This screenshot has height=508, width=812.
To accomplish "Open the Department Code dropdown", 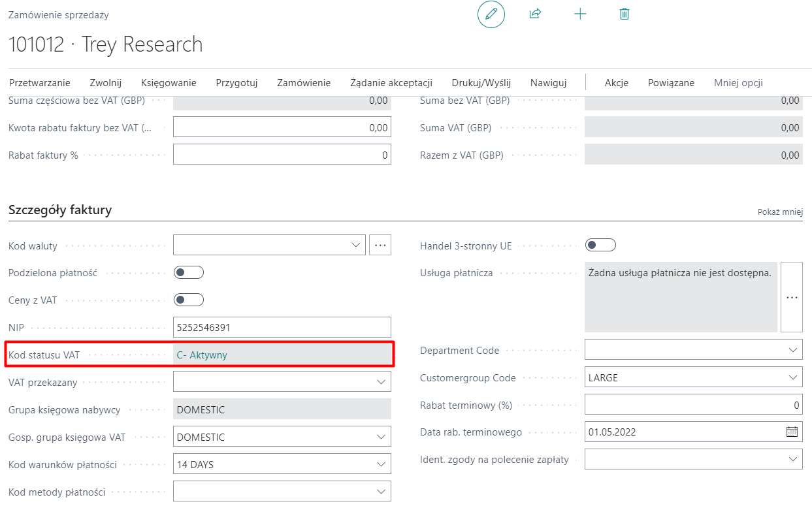I will click(792, 350).
